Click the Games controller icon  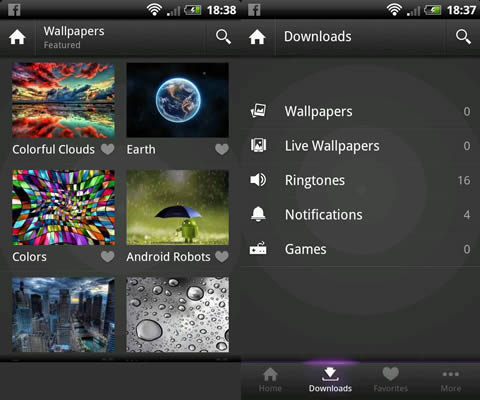point(258,248)
